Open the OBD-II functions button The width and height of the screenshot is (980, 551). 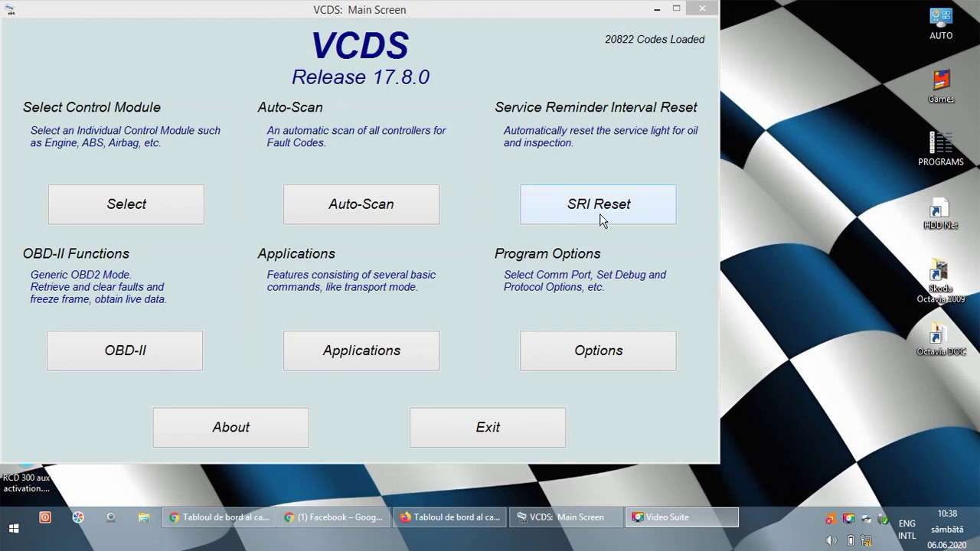[125, 350]
